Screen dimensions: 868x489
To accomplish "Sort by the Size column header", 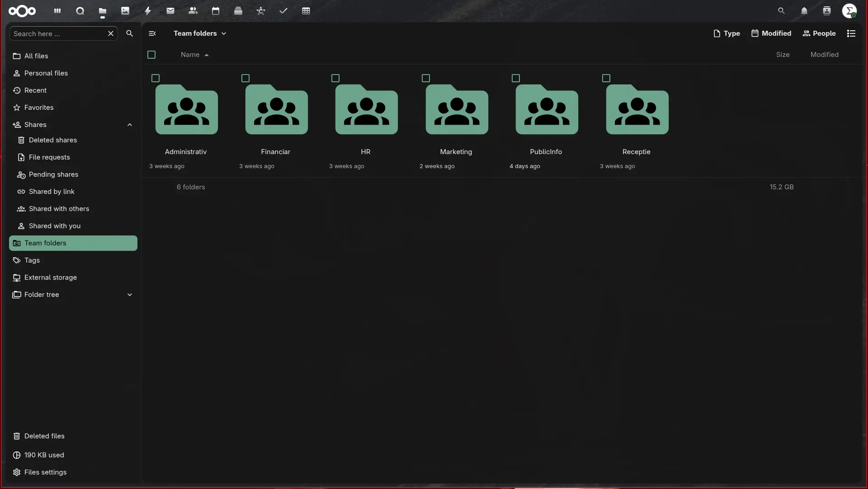I will click(783, 55).
